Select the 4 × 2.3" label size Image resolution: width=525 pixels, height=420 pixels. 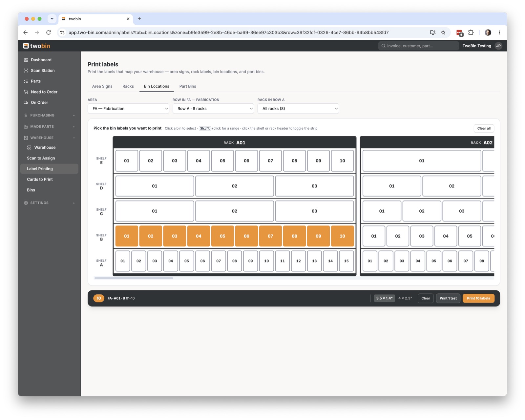(x=405, y=298)
